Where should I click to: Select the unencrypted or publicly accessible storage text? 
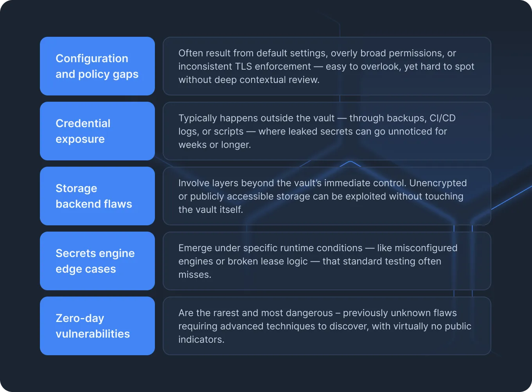[327, 196]
